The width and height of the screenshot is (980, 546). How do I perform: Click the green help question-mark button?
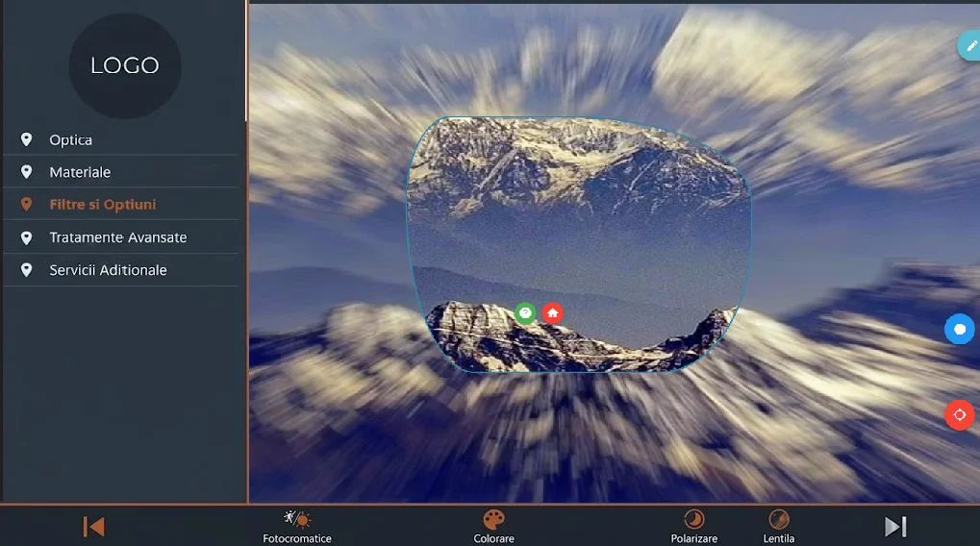(x=525, y=312)
